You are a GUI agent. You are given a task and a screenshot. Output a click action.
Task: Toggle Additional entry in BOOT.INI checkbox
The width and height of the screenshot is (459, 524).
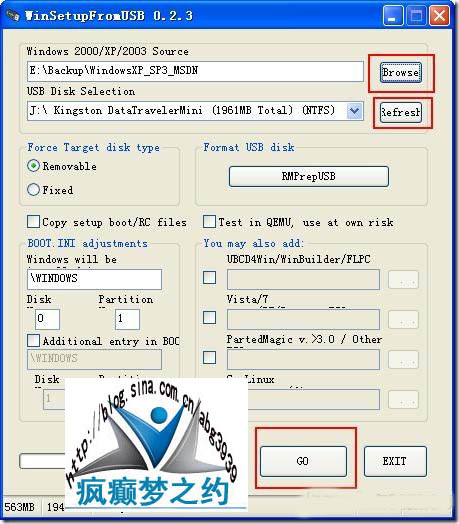tap(33, 341)
